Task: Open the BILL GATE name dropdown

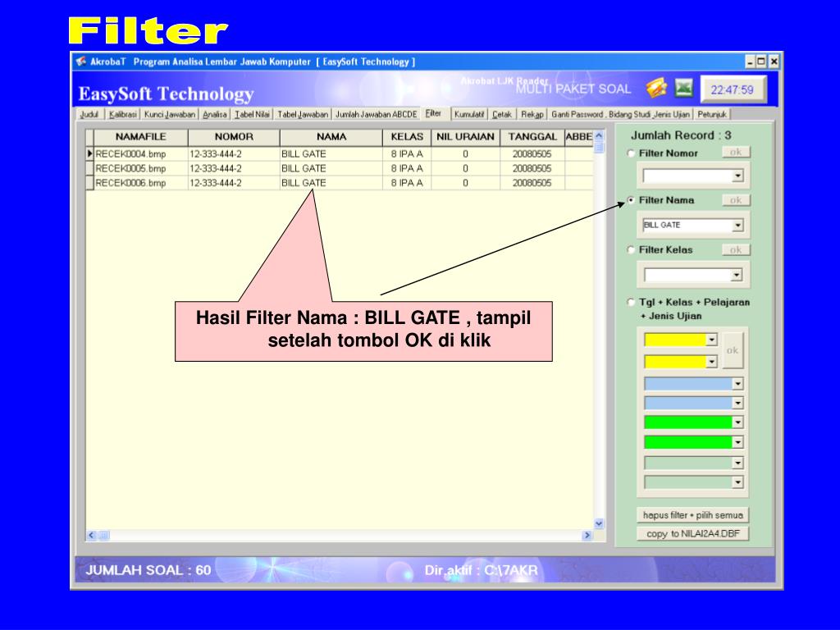Action: pos(737,226)
